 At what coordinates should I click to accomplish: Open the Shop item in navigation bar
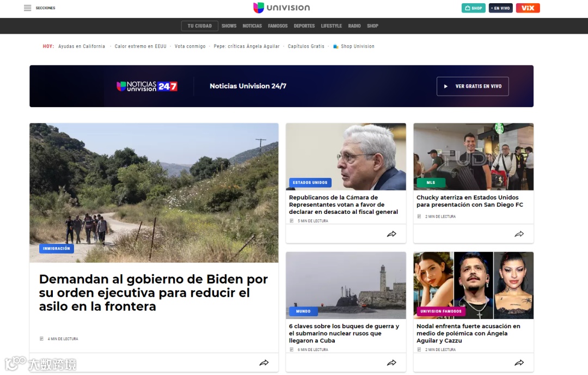[372, 26]
